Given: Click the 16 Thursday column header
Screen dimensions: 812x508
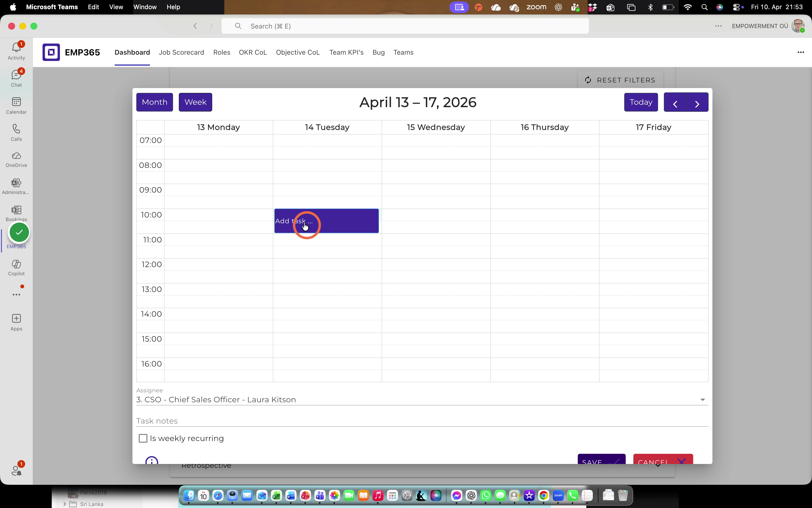Looking at the screenshot, I should tap(544, 127).
